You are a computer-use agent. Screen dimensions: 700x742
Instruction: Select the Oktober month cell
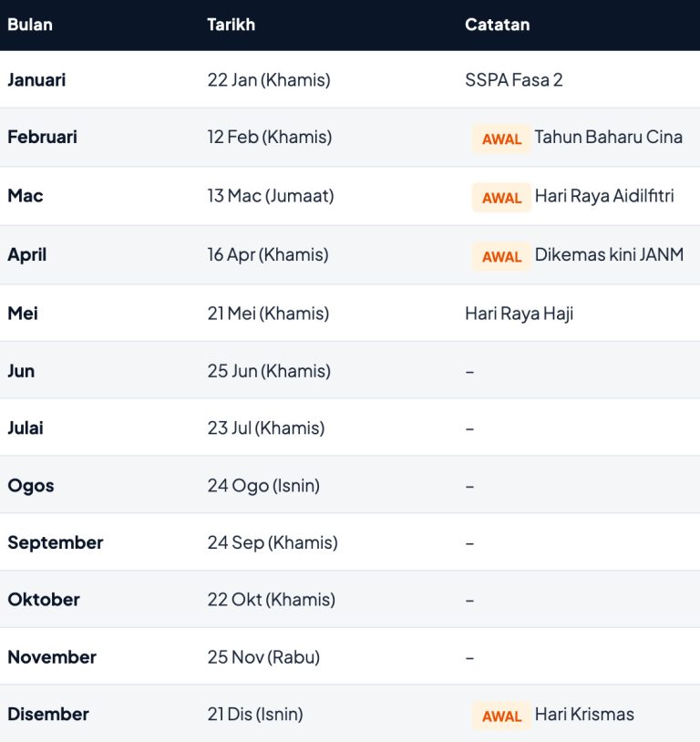click(44, 599)
